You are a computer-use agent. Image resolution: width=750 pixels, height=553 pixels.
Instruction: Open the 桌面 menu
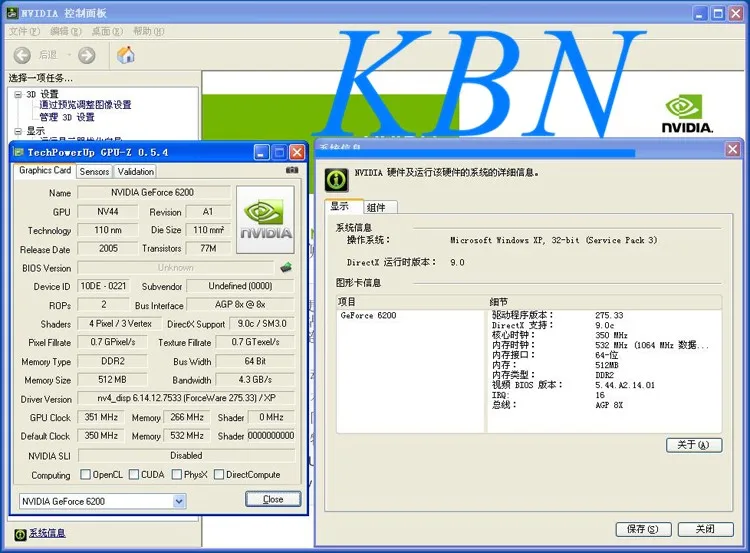[107, 32]
